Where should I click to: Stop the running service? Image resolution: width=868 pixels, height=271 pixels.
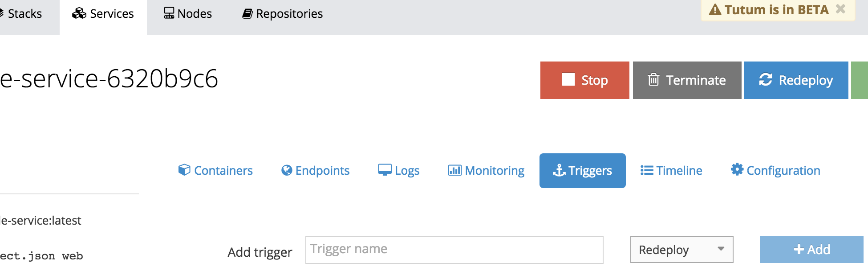[x=584, y=80]
